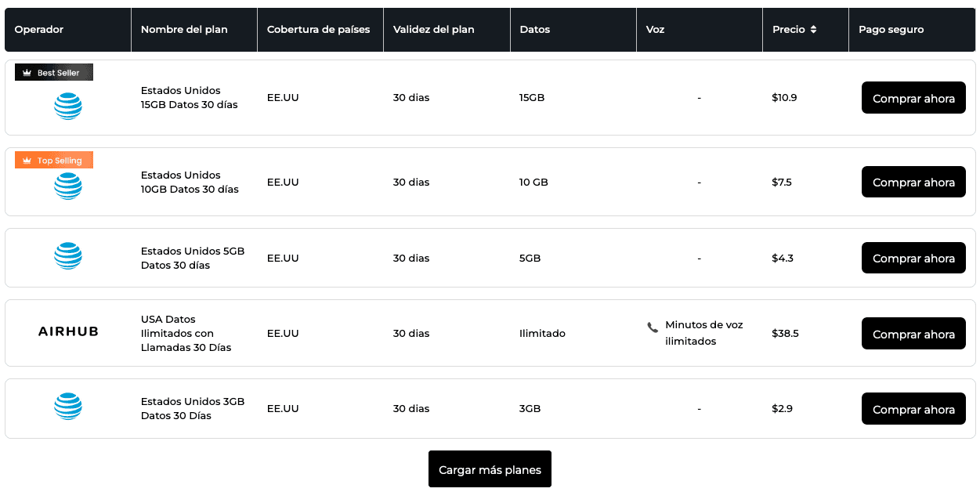This screenshot has height=492, width=980.
Task: Click the orange Top Selling badge
Action: click(x=54, y=161)
